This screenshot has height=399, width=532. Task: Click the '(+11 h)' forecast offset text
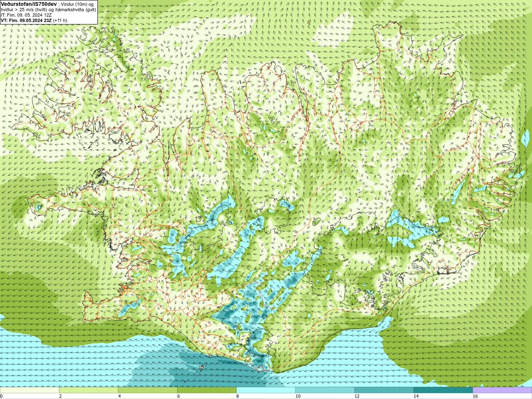tap(60, 20)
